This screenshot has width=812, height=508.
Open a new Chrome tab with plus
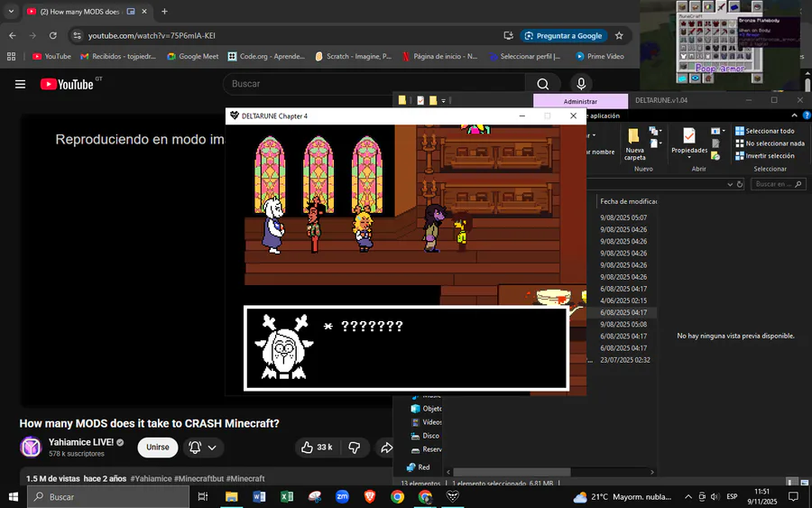(x=164, y=12)
